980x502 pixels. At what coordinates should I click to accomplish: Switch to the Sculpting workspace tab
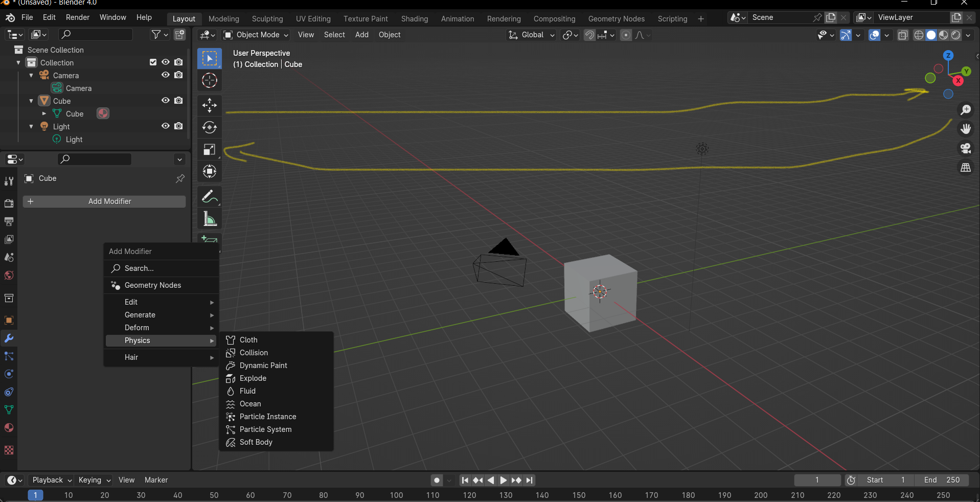click(x=267, y=19)
